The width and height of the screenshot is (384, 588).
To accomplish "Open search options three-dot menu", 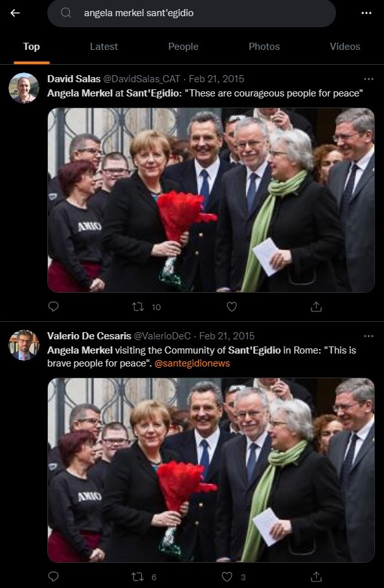I will pyautogui.click(x=367, y=13).
